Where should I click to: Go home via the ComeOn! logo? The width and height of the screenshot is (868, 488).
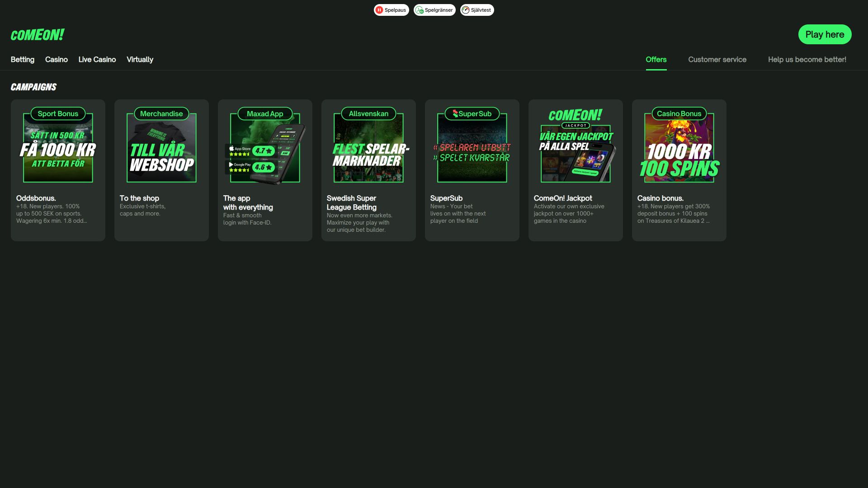(37, 35)
